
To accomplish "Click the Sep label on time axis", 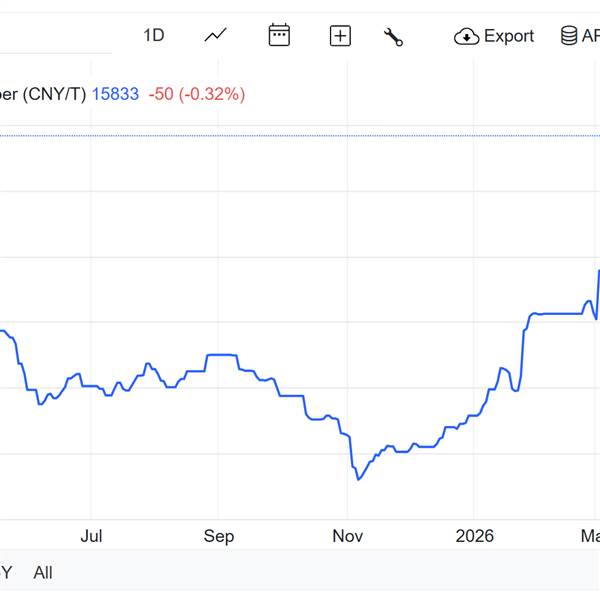I will coord(219,536).
